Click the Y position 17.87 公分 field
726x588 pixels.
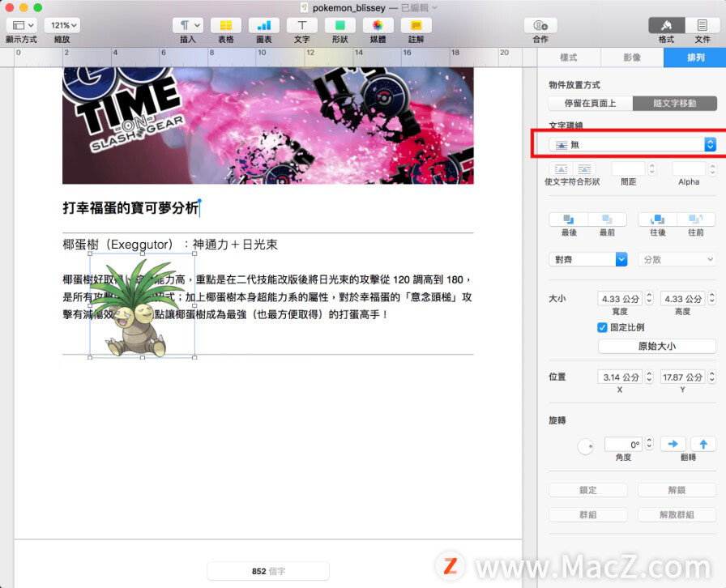683,377
